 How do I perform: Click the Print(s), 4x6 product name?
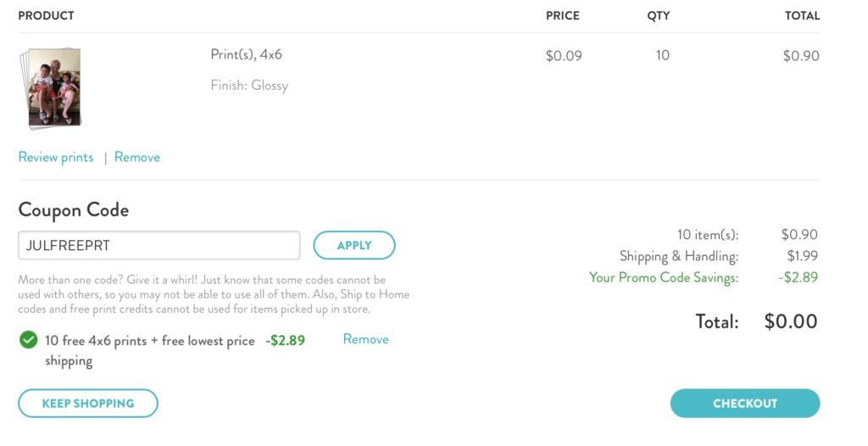point(247,55)
